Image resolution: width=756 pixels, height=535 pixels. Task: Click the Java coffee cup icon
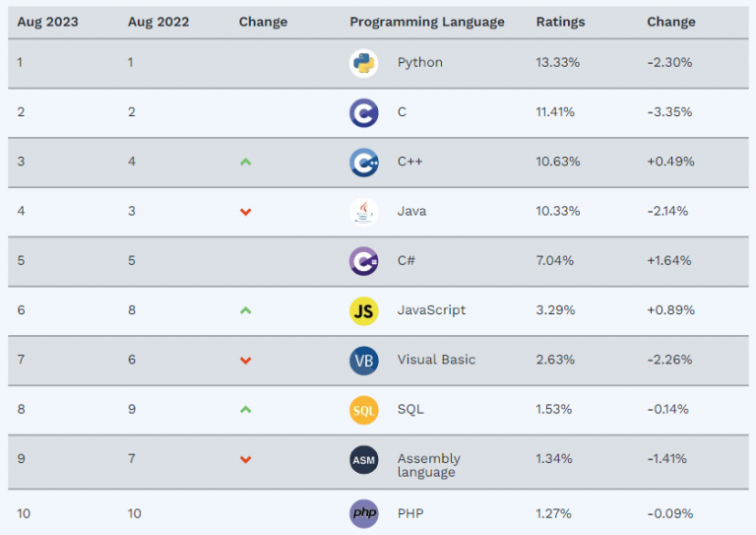coord(363,212)
